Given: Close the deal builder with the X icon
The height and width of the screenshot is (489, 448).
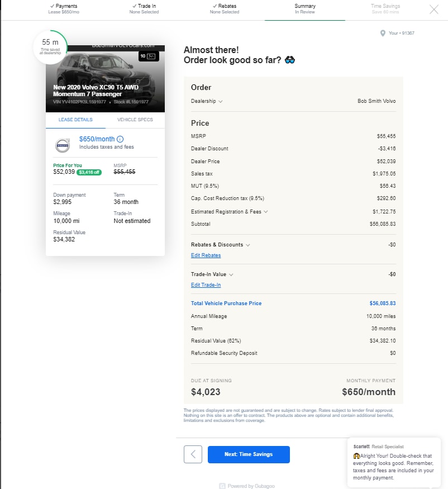Looking at the screenshot, I should (433, 10).
